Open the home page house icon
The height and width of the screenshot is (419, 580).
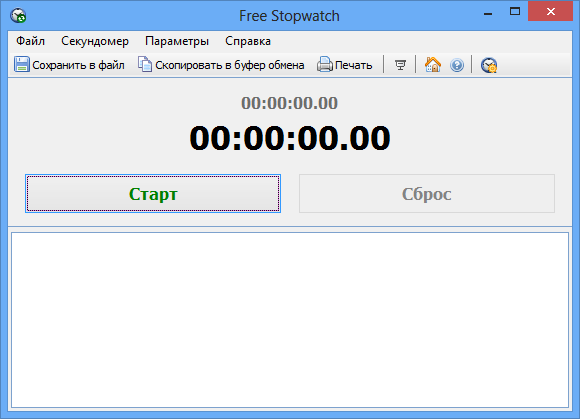433,65
